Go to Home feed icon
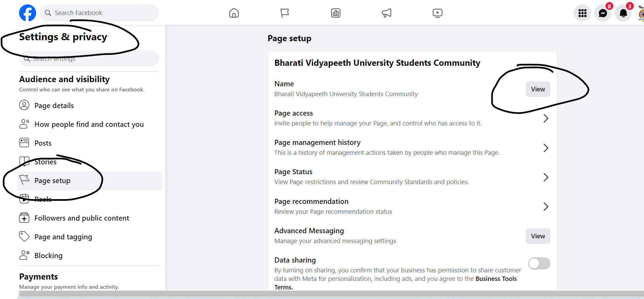The height and width of the screenshot is (299, 644). [x=234, y=13]
